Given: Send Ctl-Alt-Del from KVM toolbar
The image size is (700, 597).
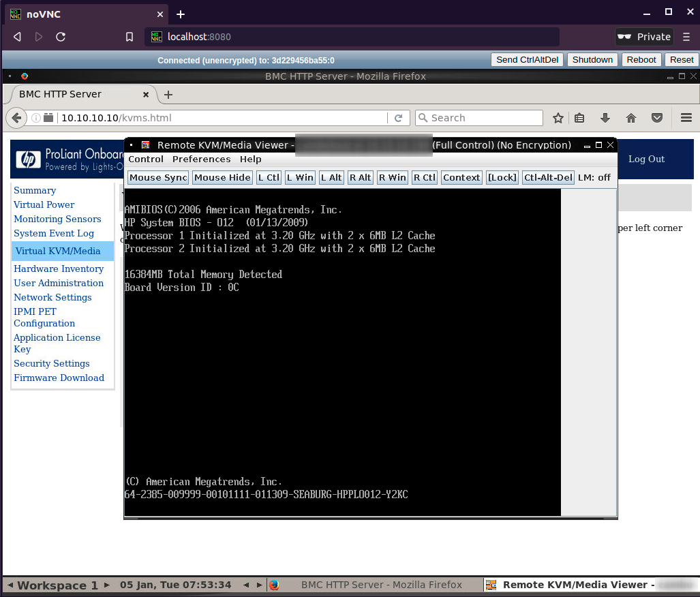Looking at the screenshot, I should 548,178.
